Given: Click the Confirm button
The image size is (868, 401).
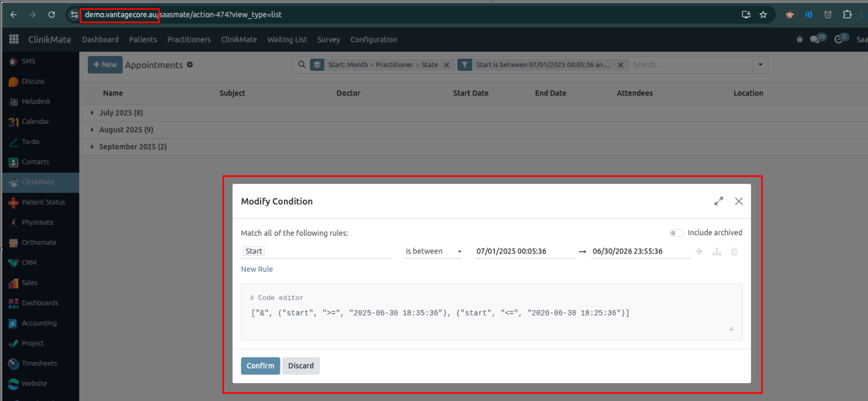Looking at the screenshot, I should click(260, 366).
